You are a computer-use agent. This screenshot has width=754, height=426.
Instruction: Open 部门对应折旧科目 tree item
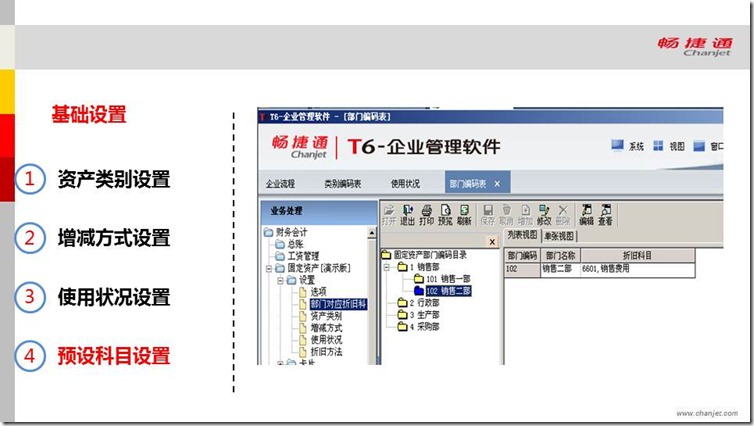(339, 304)
